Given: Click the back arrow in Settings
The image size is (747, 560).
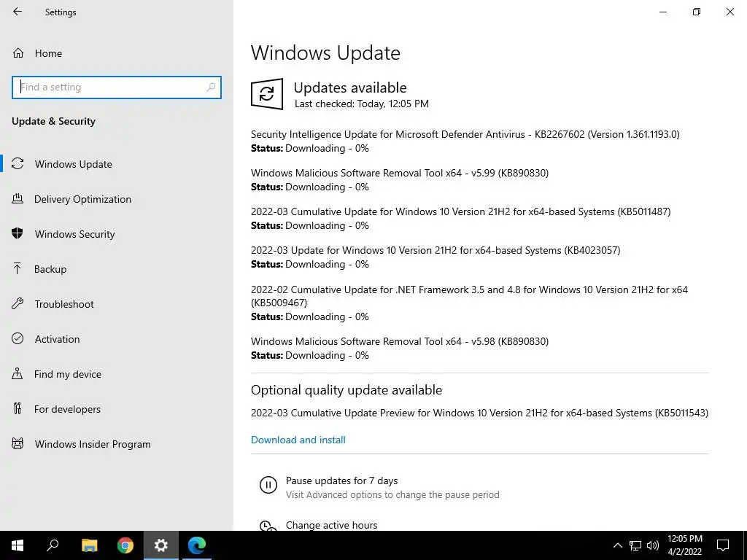Looking at the screenshot, I should pyautogui.click(x=18, y=12).
